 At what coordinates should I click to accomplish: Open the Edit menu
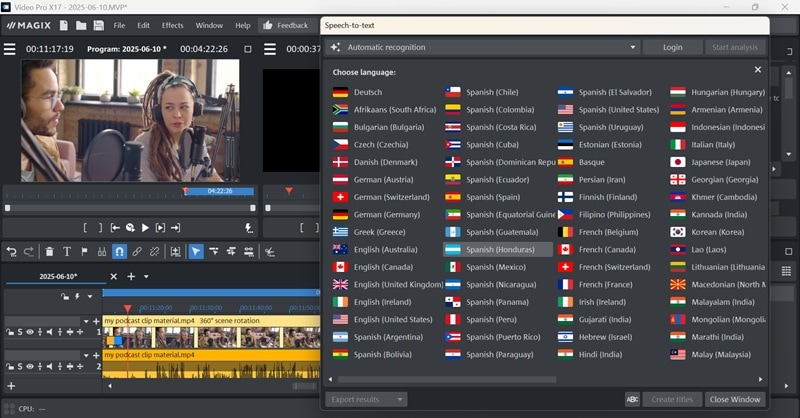143,26
